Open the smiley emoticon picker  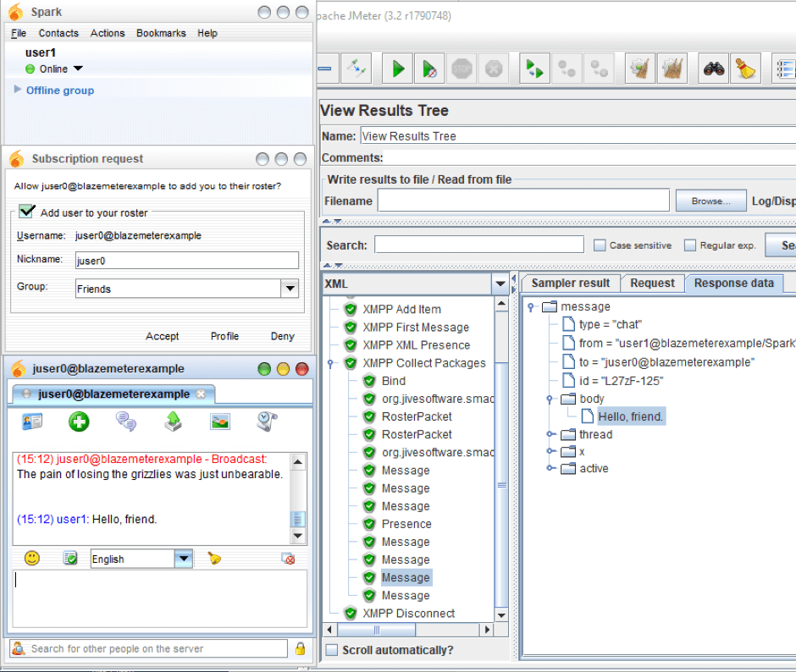tap(32, 559)
